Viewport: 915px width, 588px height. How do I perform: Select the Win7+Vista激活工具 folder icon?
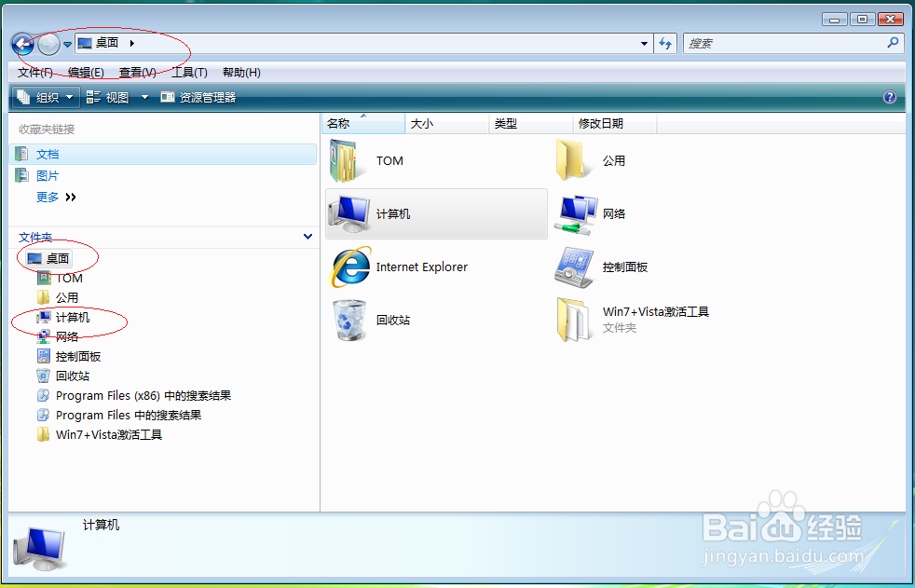point(572,320)
